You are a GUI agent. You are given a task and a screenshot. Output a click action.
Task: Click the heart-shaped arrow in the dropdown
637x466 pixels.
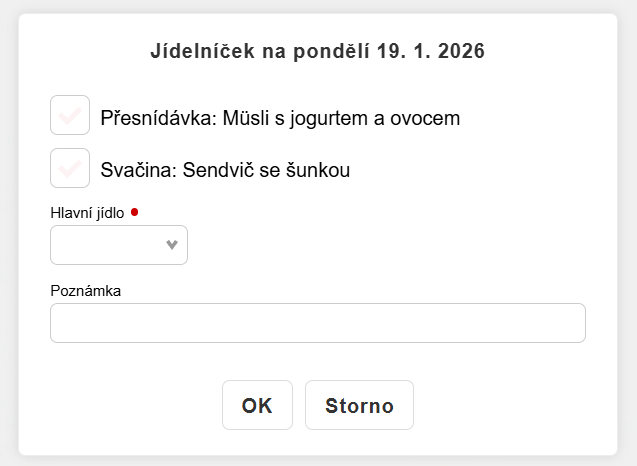click(172, 245)
